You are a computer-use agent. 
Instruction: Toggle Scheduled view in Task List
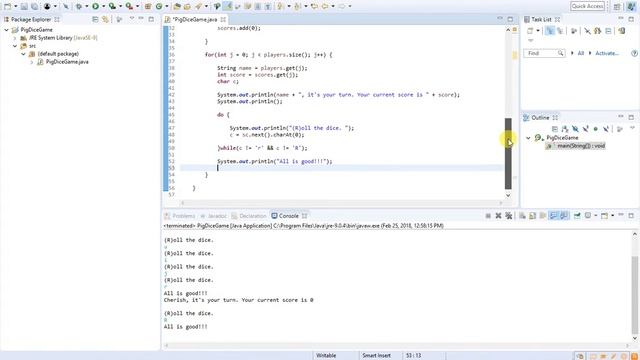[560, 31]
